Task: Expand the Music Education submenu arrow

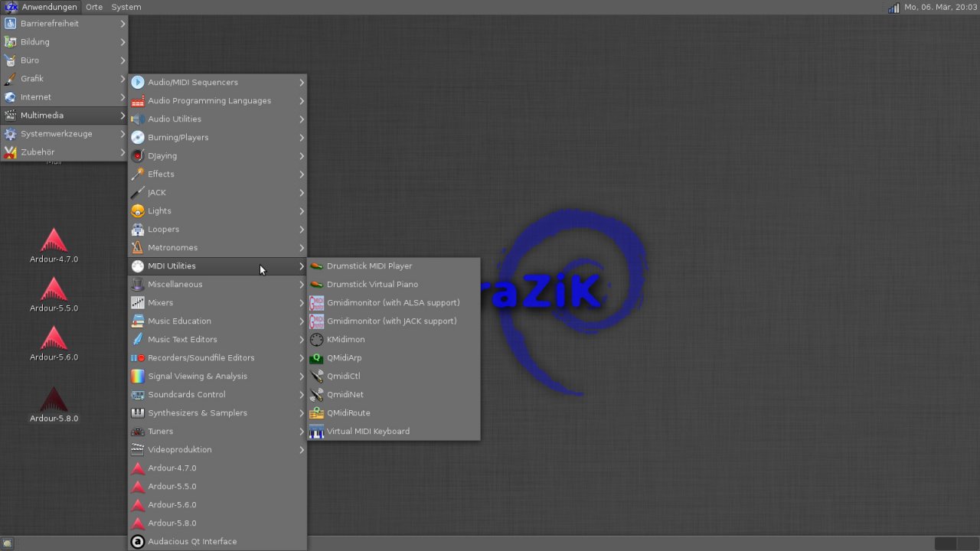Action: 302,321
